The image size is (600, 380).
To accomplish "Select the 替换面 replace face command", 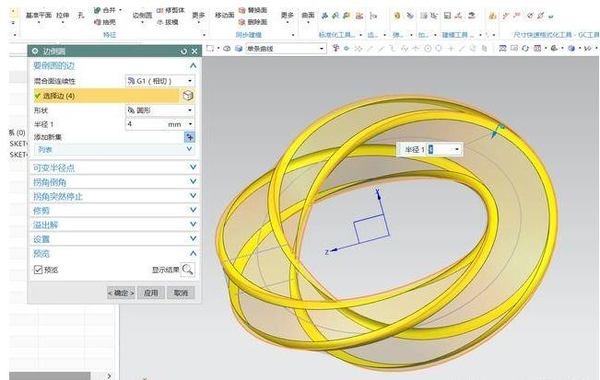I will click(253, 10).
